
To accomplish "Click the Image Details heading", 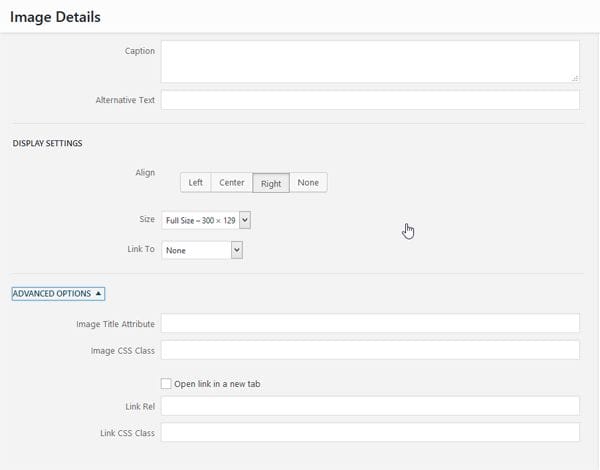I will pos(55,17).
